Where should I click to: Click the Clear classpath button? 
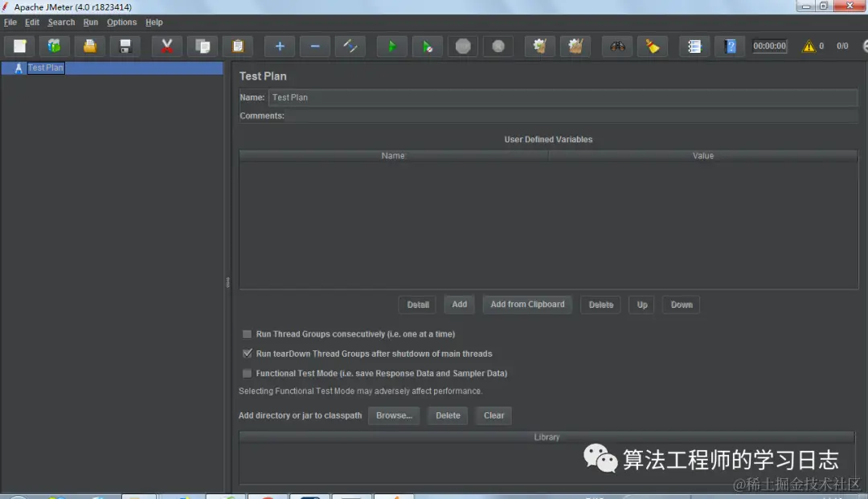[493, 415]
